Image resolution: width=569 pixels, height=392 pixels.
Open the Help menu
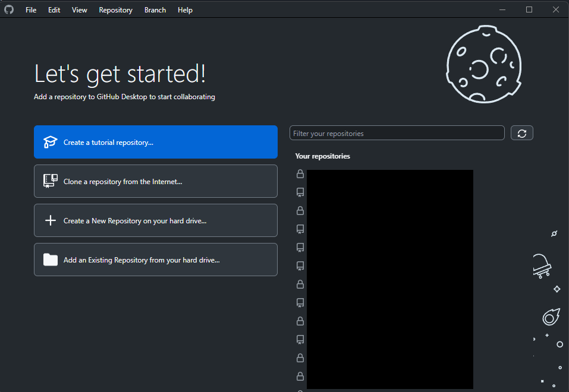tap(185, 10)
